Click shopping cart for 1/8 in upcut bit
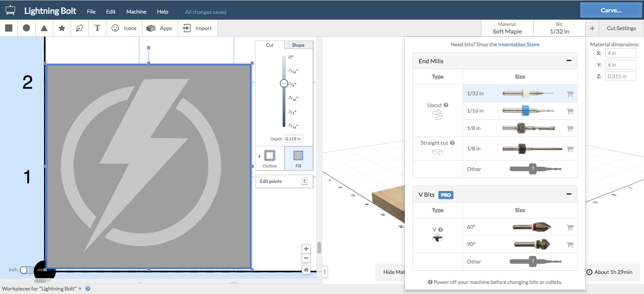The width and height of the screenshot is (644, 294). [x=570, y=128]
